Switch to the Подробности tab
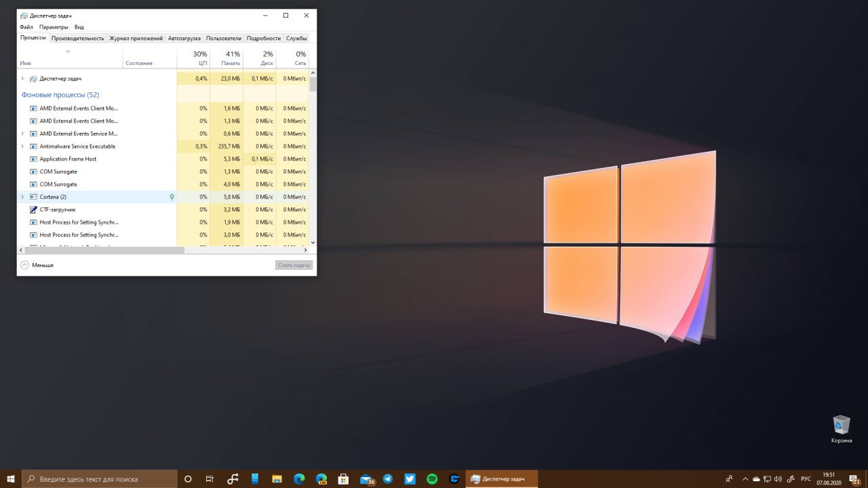 [264, 39]
